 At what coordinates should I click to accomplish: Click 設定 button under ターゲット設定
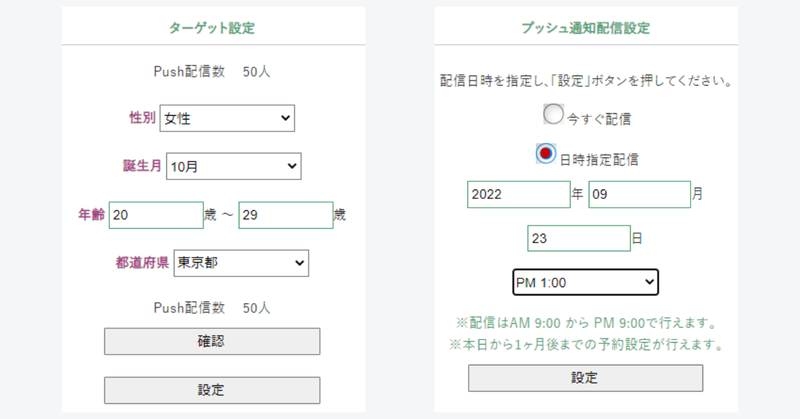coord(212,390)
